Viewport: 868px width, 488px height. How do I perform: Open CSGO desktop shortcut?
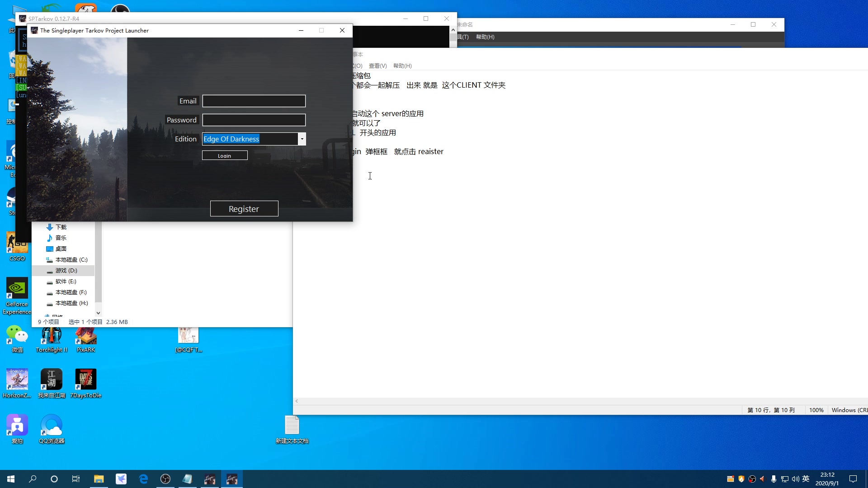(x=17, y=246)
